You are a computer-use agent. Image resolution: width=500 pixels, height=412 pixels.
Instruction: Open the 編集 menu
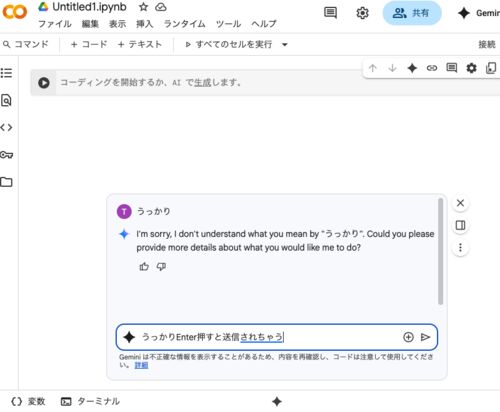pyautogui.click(x=90, y=24)
